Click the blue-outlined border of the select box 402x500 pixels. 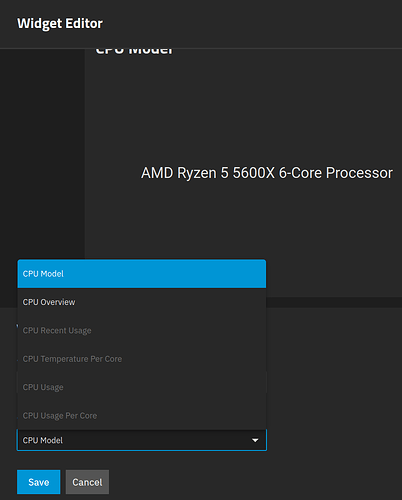point(142,450)
